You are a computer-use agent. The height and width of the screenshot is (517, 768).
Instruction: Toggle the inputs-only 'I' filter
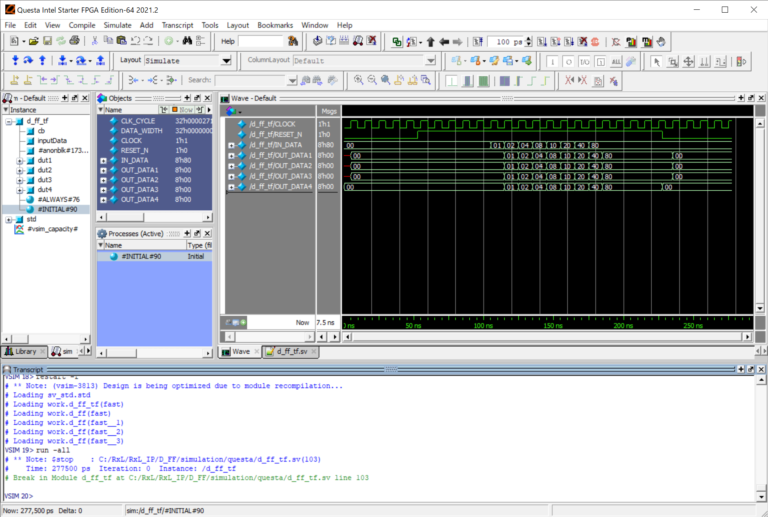click(552, 61)
